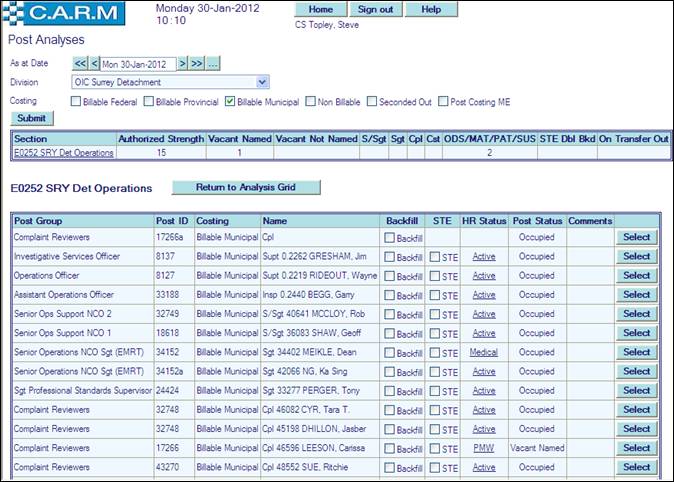Screen dimensions: 674x482
Task: Click the C.A.R.M logo
Action: tap(65, 14)
